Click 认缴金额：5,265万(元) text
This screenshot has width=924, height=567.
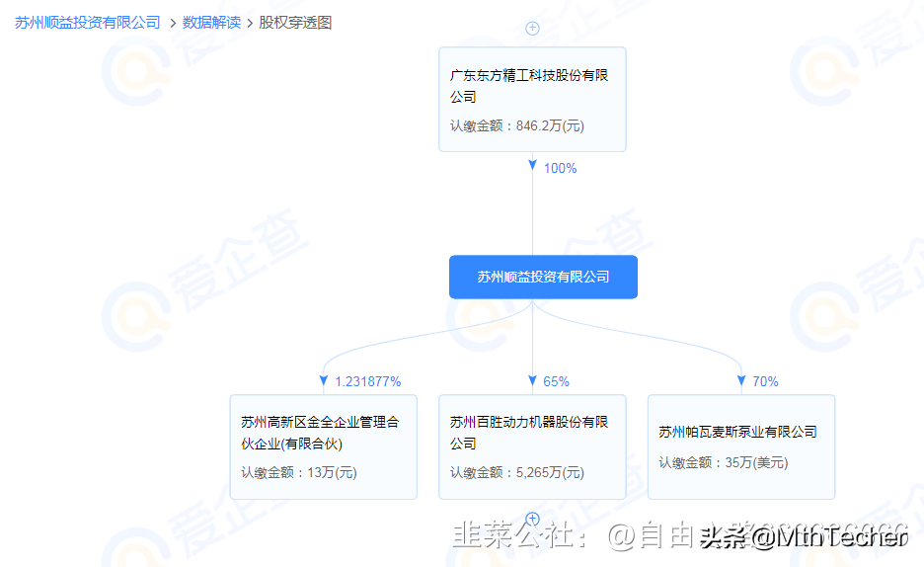tap(517, 472)
